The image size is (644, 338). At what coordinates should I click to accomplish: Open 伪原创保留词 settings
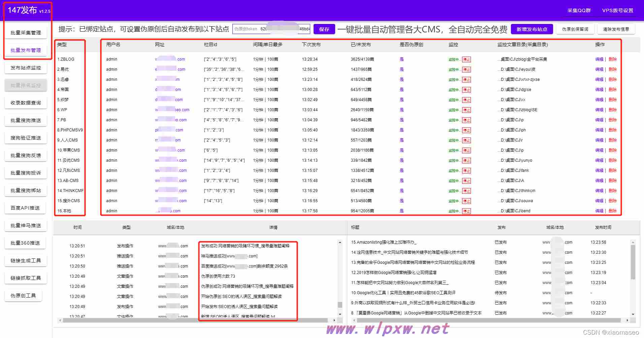tap(575, 29)
